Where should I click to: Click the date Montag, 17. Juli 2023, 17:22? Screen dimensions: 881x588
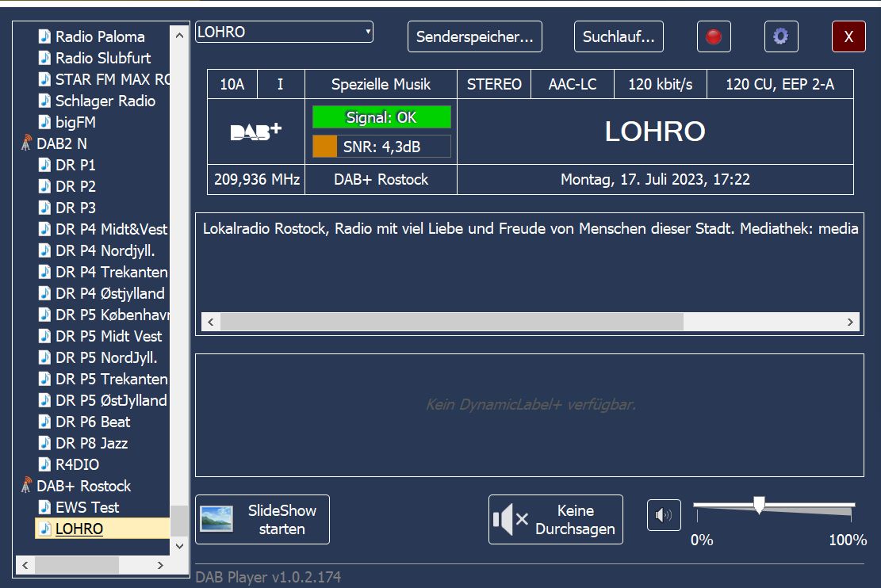pos(655,179)
